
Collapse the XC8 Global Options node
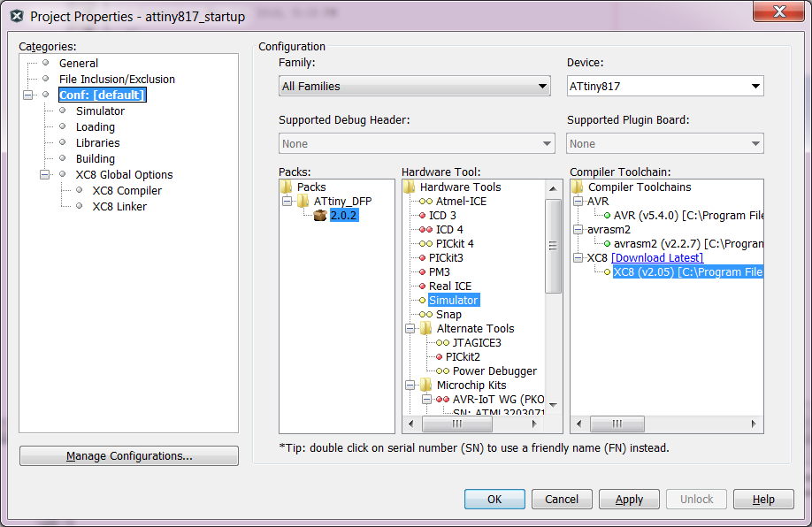44,174
